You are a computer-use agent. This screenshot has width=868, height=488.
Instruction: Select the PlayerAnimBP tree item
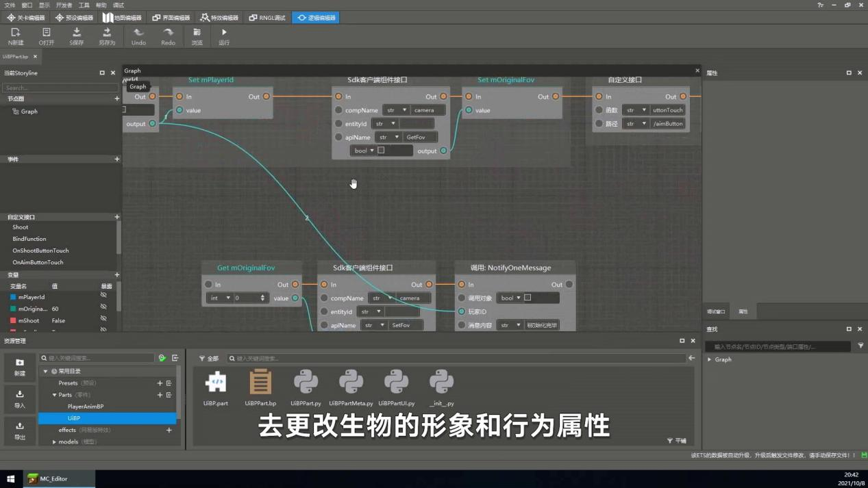[86, 407]
